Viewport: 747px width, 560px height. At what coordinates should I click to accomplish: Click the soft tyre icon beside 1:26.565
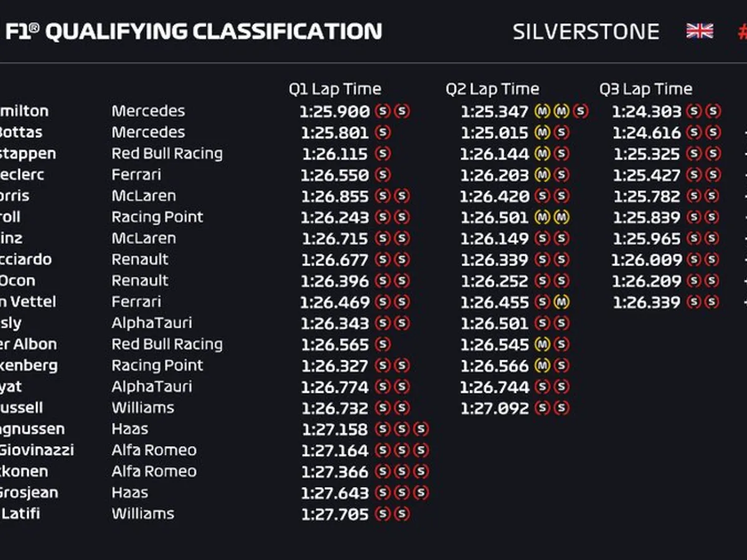[383, 345]
